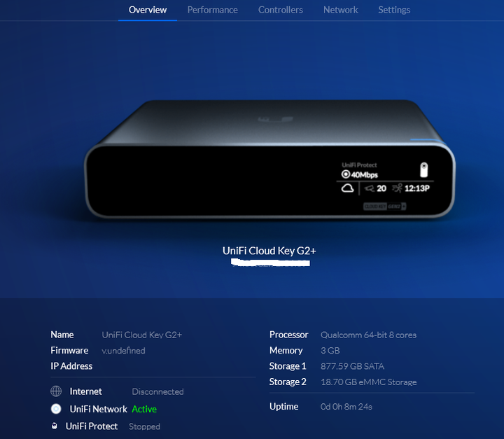
Task: Switch to the Performance tab
Action: (213, 10)
